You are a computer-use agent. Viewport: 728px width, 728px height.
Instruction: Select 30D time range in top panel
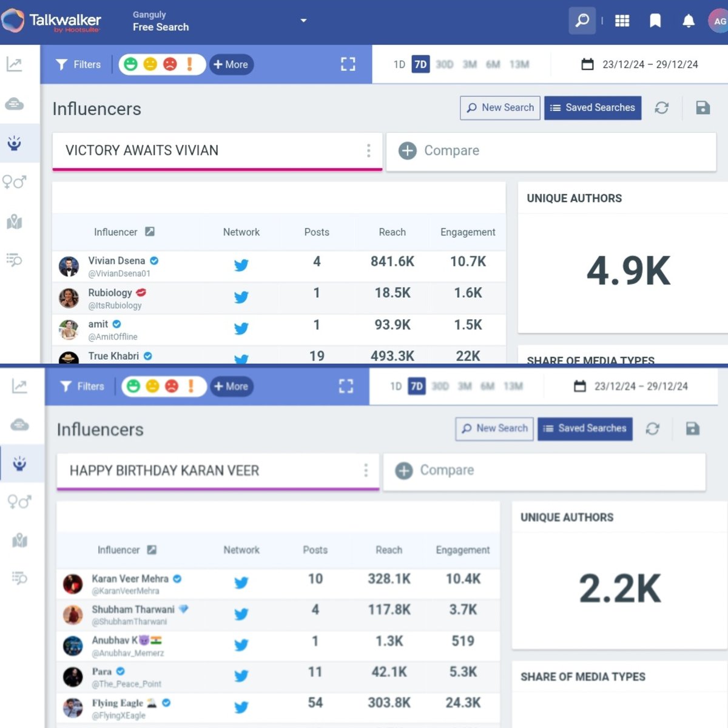tap(445, 64)
